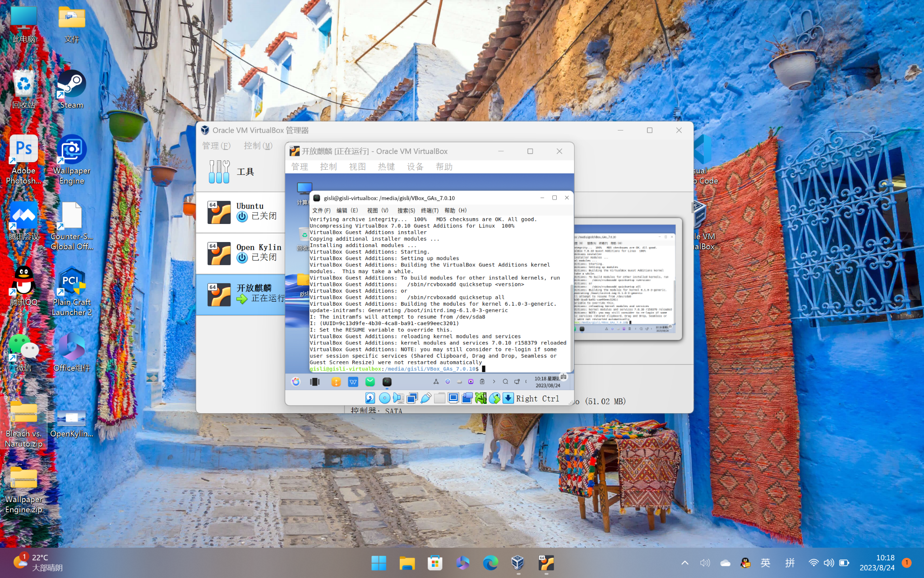Click the green CPU turtle icon in VM status bar
924x578 pixels.
[481, 398]
